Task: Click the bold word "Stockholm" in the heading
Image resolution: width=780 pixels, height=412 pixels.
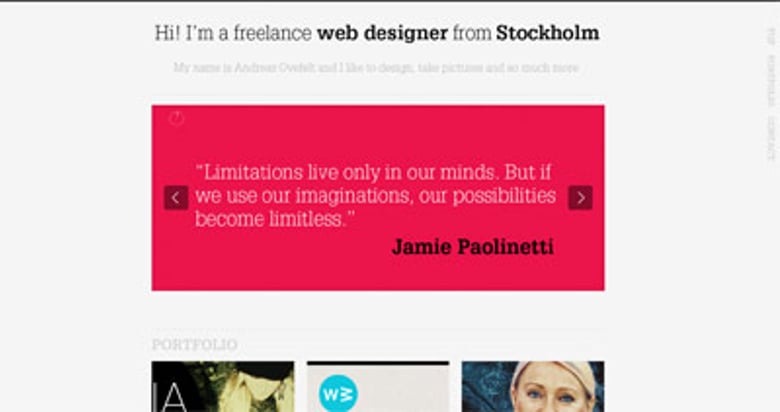Action: (547, 33)
